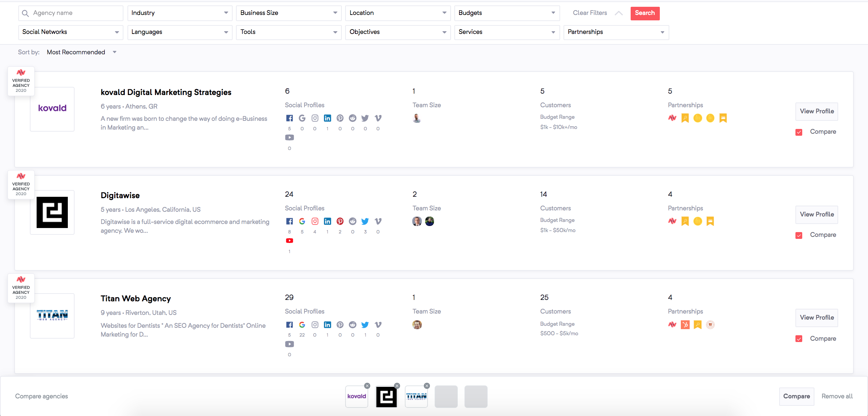Click the LinkedIn icon in kovald row

(x=328, y=118)
